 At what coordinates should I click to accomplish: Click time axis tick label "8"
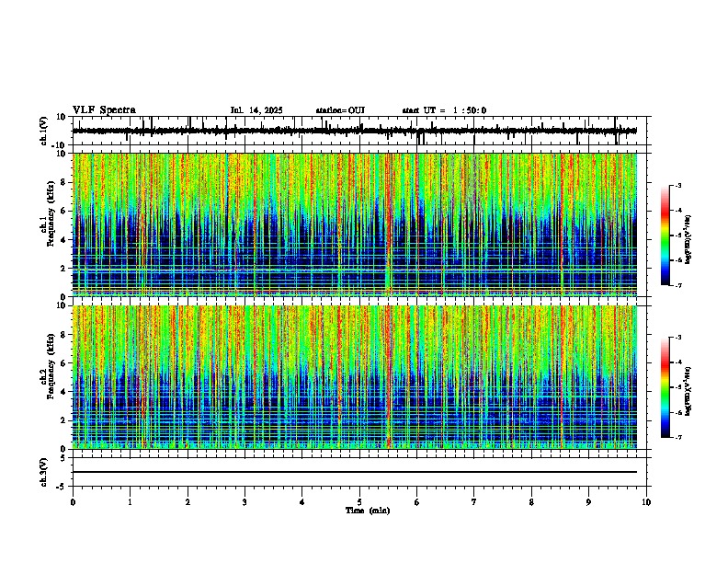tap(531, 502)
